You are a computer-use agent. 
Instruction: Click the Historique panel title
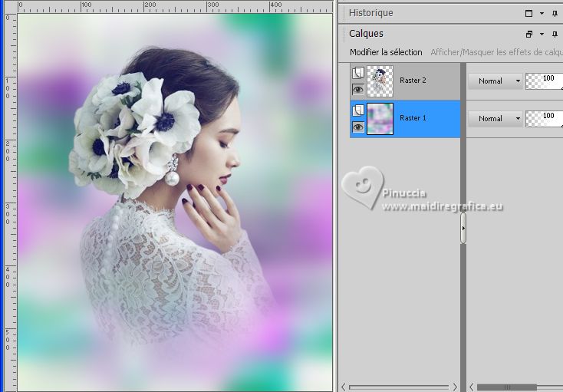371,13
